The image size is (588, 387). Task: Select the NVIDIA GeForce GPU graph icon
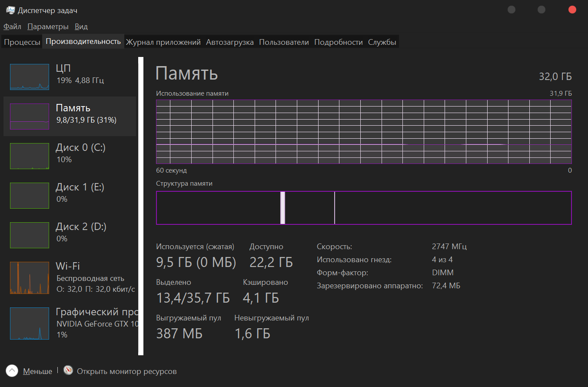coord(29,324)
